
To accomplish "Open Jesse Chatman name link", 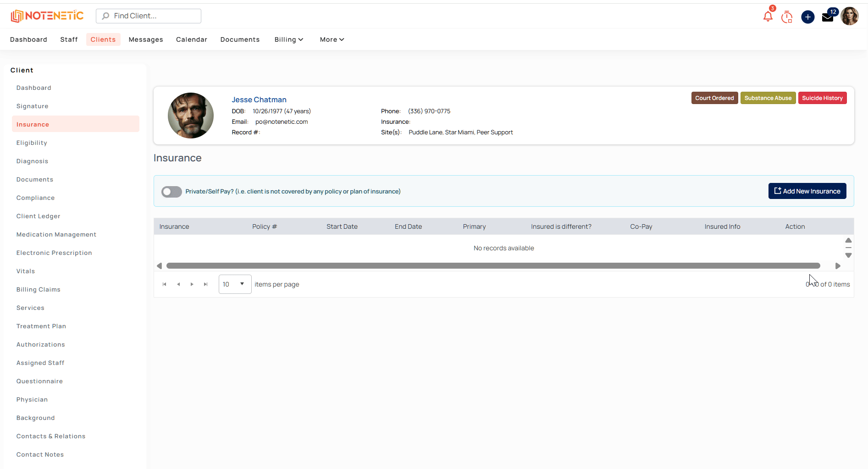I will coord(259,99).
